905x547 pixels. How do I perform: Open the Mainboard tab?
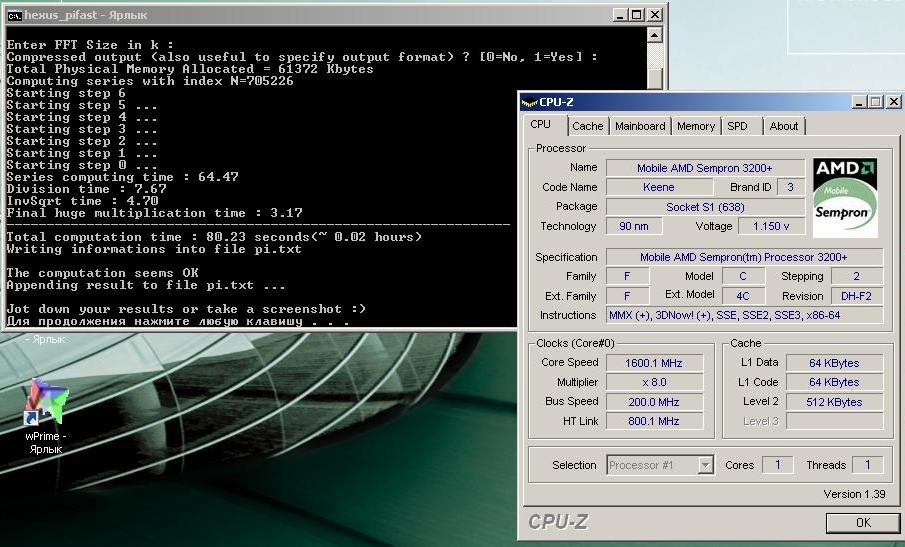(640, 126)
